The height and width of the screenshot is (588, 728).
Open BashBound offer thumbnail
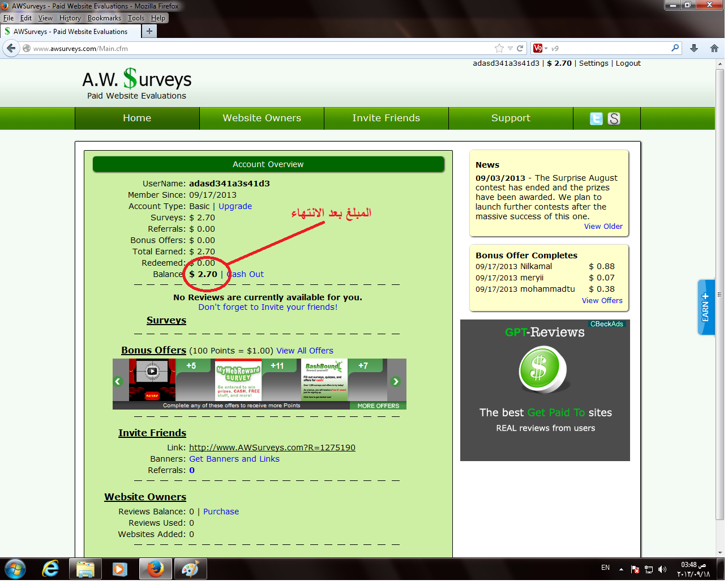coord(324,380)
